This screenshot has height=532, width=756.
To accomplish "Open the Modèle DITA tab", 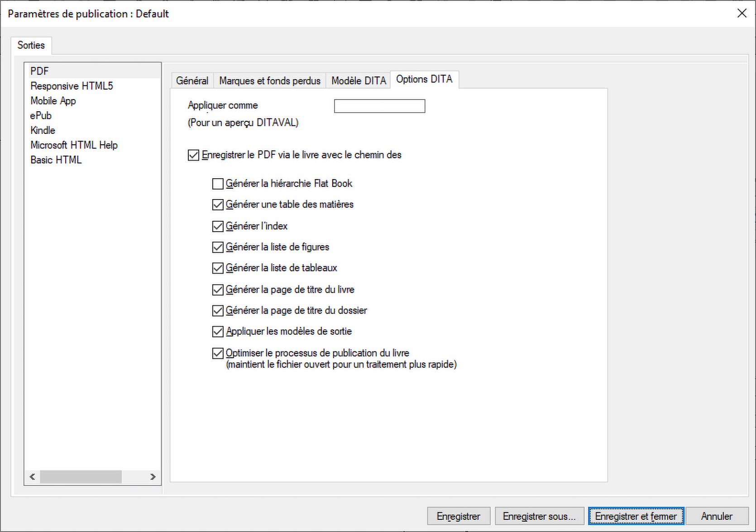I will pyautogui.click(x=358, y=81).
